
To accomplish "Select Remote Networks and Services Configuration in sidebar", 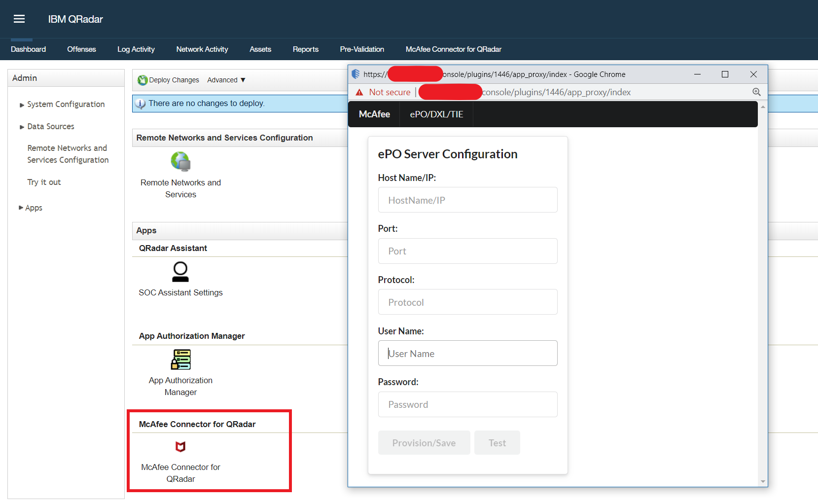I will (68, 154).
